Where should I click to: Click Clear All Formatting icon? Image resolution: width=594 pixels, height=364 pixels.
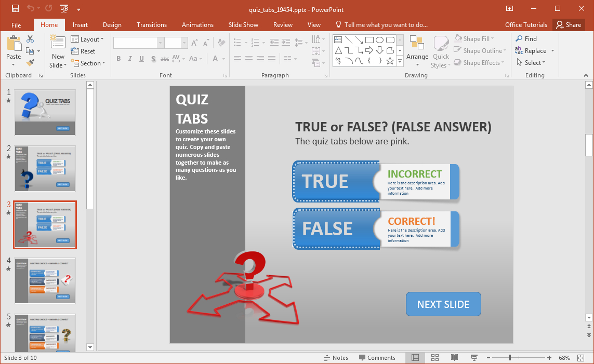(221, 43)
